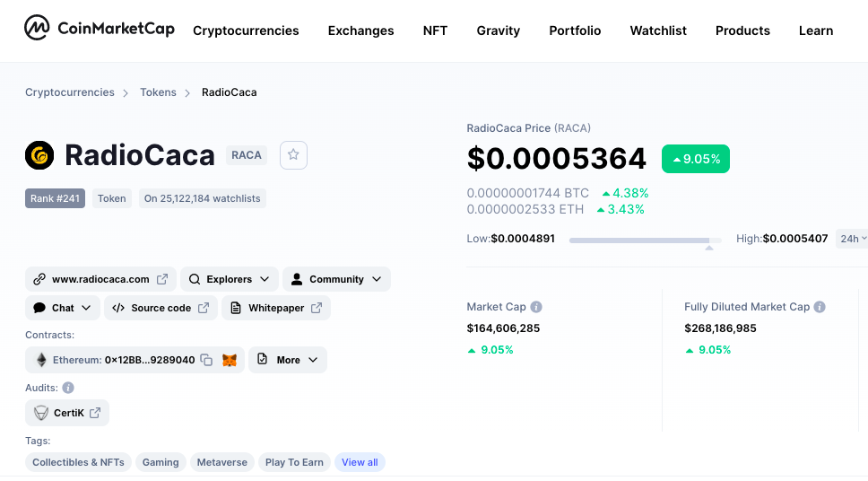Viewport: 868px width, 481px height.
Task: Click Fully Diluted Market Cap info icon
Action: [x=820, y=307]
